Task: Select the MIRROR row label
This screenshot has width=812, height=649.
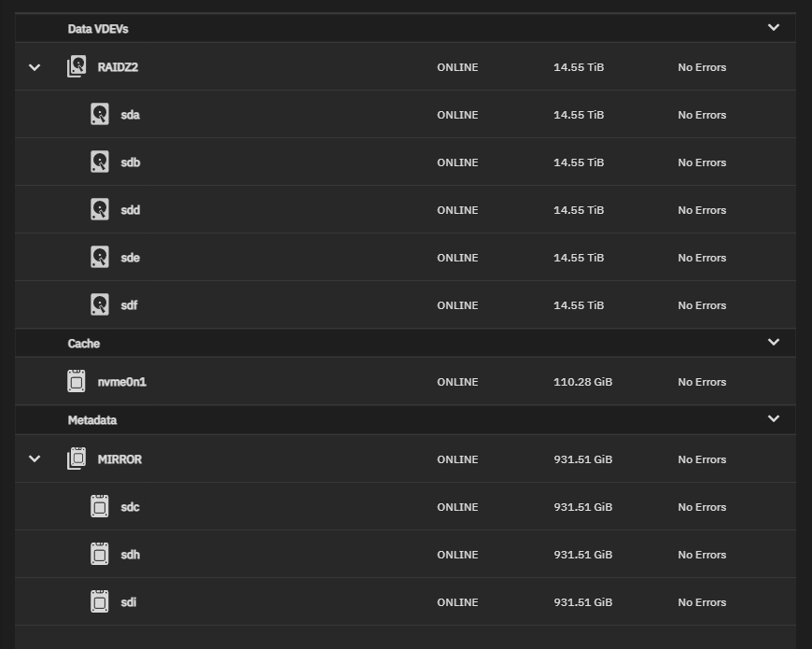Action: tap(119, 459)
